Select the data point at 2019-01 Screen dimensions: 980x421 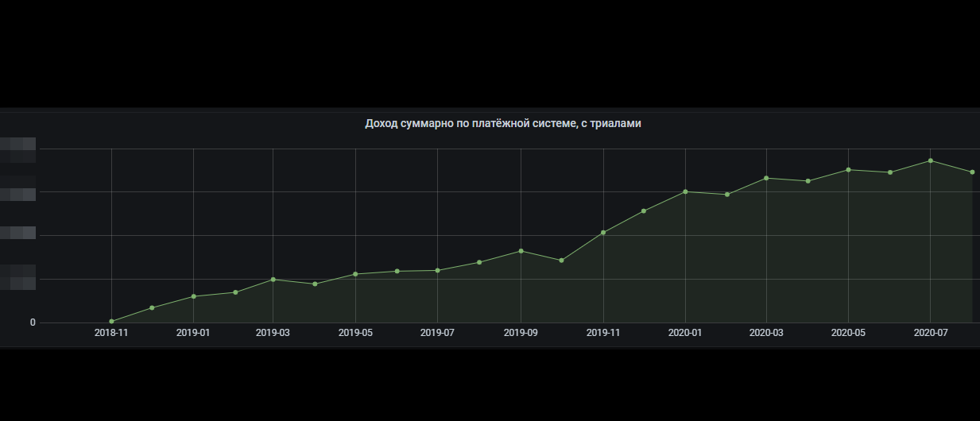(x=193, y=296)
